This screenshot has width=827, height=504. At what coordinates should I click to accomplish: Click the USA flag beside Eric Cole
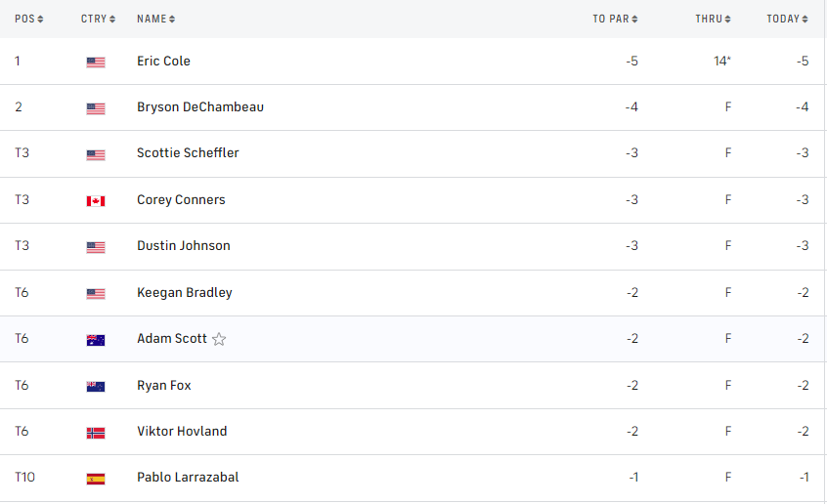[96, 62]
